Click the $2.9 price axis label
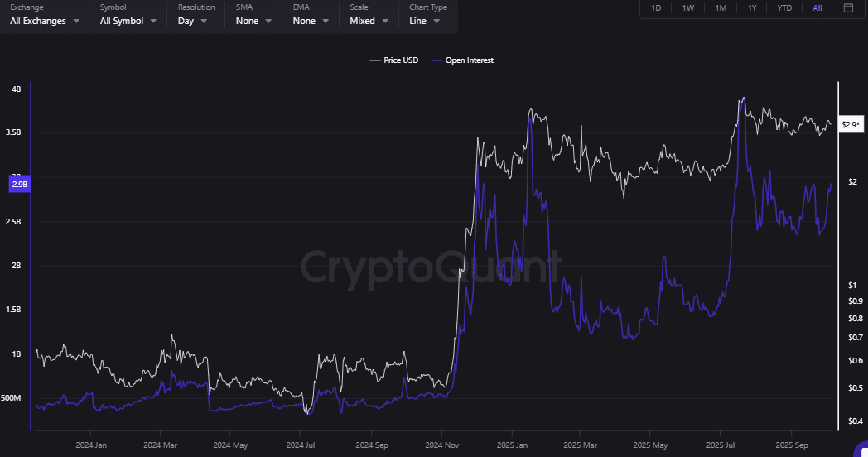 click(x=851, y=125)
